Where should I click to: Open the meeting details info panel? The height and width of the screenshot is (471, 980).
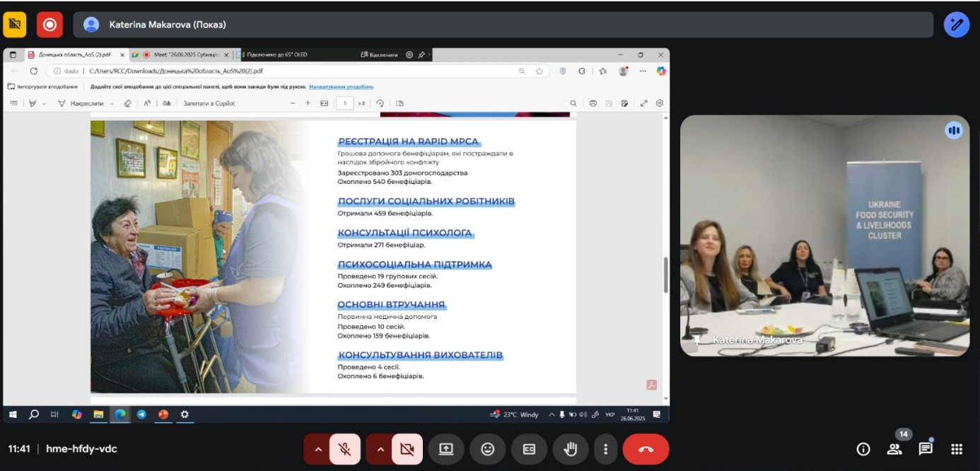point(863,449)
